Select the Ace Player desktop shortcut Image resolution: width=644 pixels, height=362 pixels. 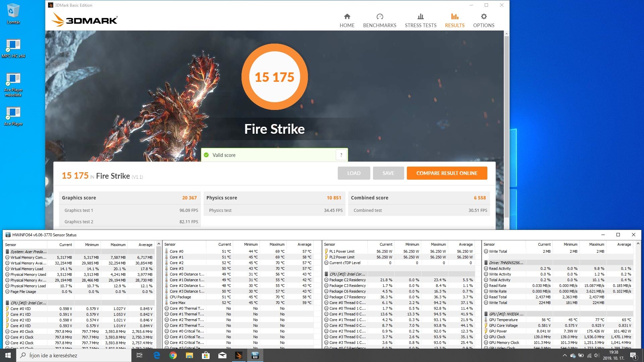point(13,116)
